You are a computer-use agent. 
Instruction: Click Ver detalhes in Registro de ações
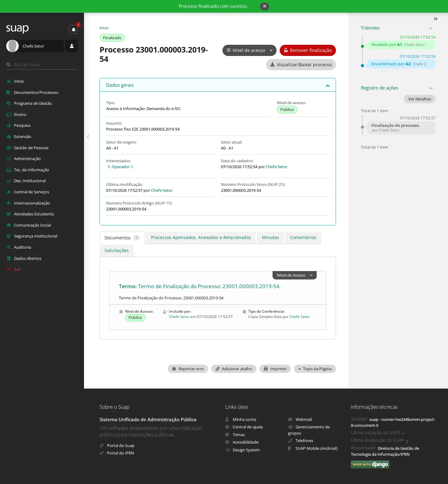click(419, 99)
